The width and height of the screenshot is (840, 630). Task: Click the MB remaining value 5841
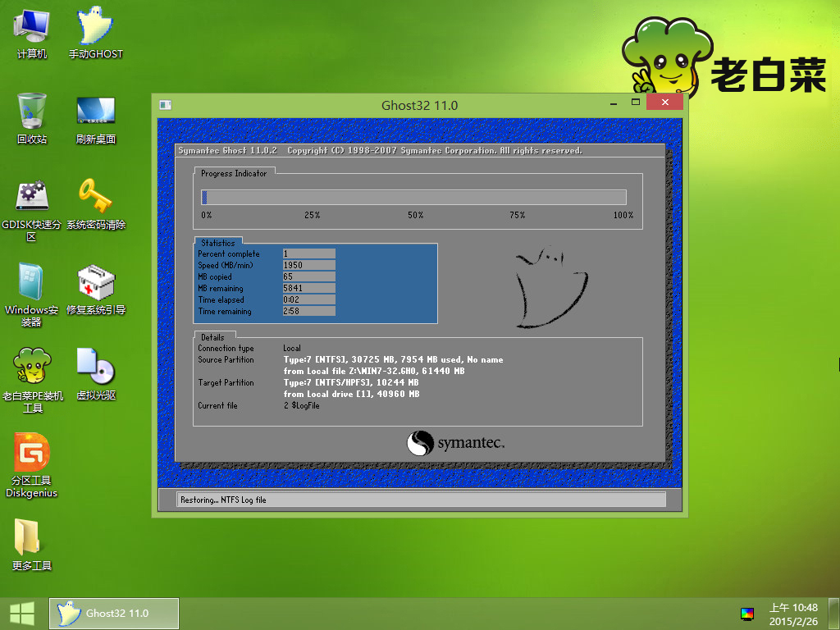click(x=309, y=288)
